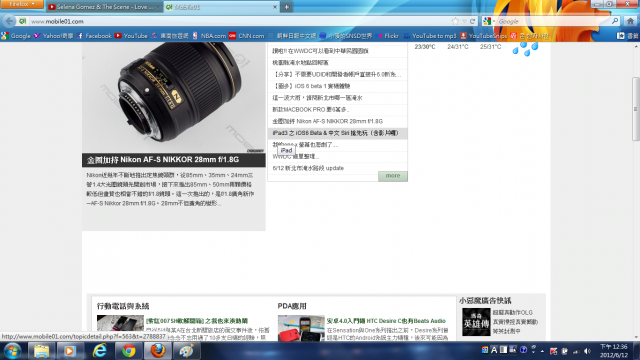Click the rain weather icon
The image size is (640, 360).
click(525, 49)
